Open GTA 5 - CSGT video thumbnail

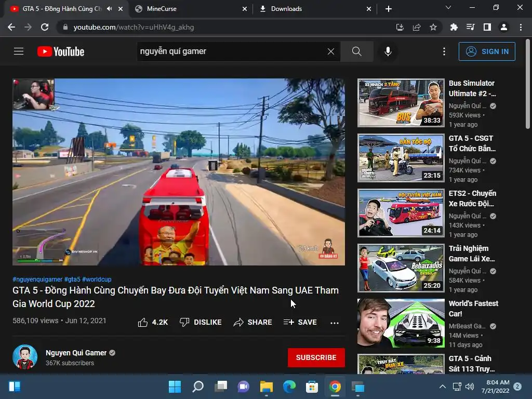coord(401,158)
